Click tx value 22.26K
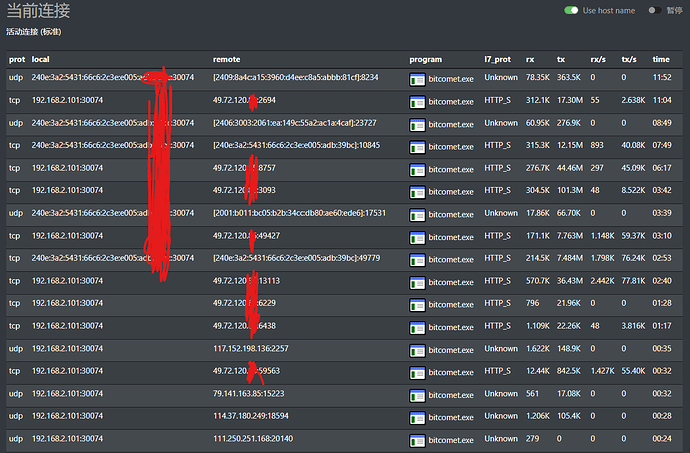 tap(569, 326)
